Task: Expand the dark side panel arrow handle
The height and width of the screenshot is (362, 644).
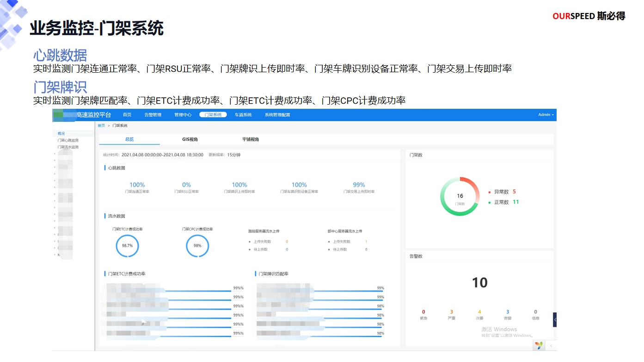Action: [555, 319]
